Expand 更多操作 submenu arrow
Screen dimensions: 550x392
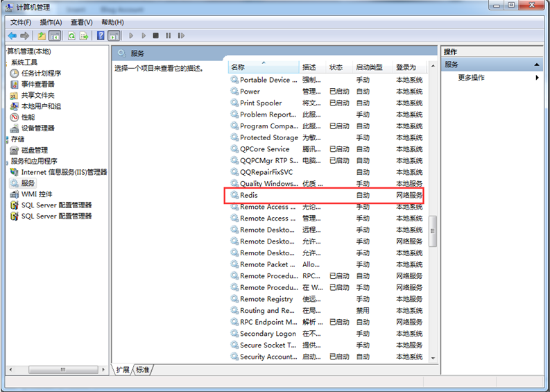(537, 78)
